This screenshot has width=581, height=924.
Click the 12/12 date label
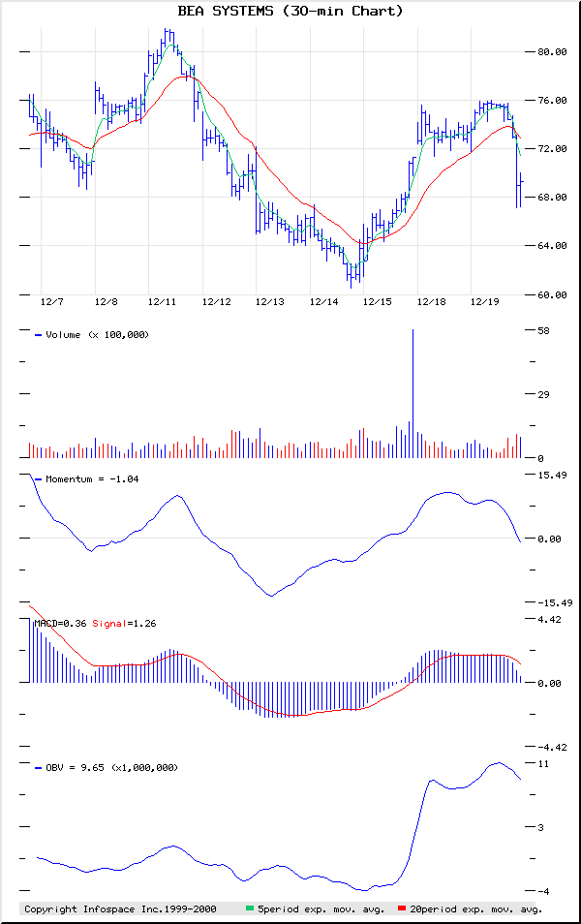(x=216, y=302)
